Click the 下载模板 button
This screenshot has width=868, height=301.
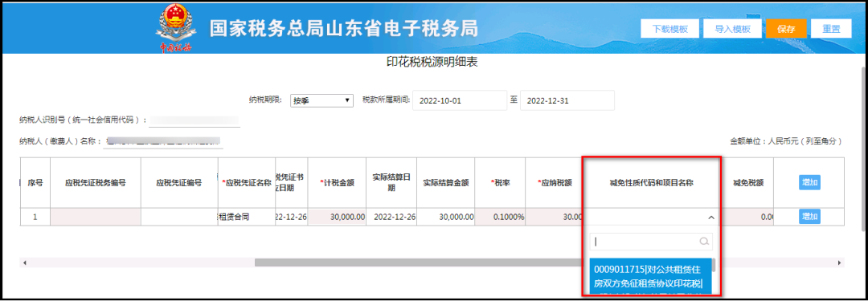pyautogui.click(x=669, y=29)
